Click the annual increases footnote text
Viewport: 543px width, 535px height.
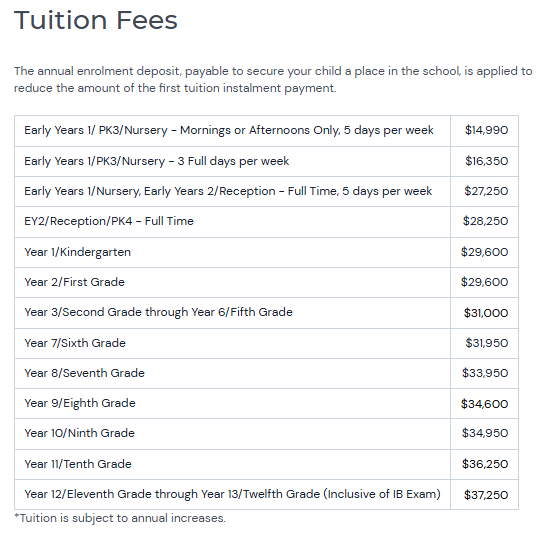pos(120,518)
